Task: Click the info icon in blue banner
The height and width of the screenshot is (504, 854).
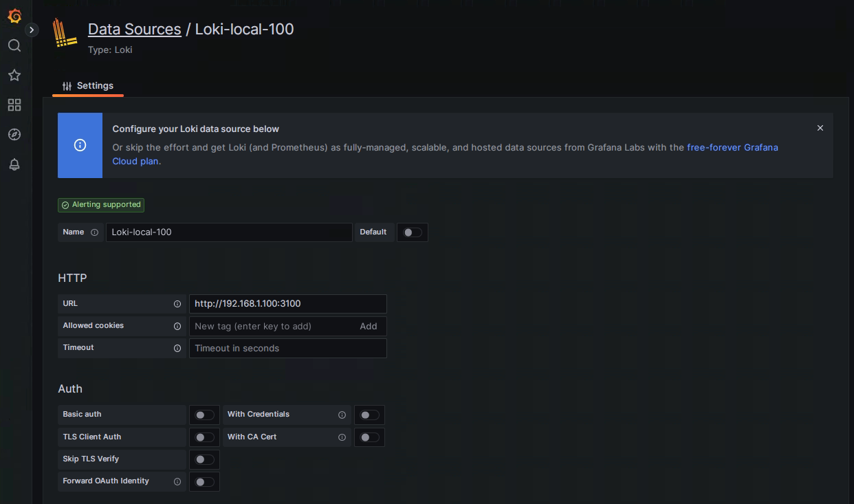Action: tap(80, 145)
